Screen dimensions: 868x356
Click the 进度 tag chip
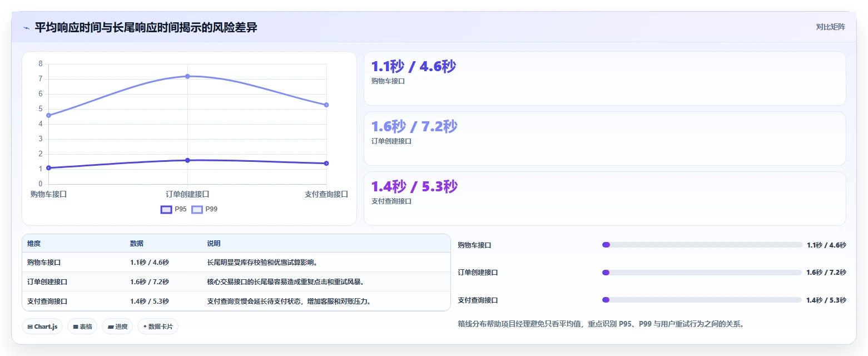tap(117, 327)
